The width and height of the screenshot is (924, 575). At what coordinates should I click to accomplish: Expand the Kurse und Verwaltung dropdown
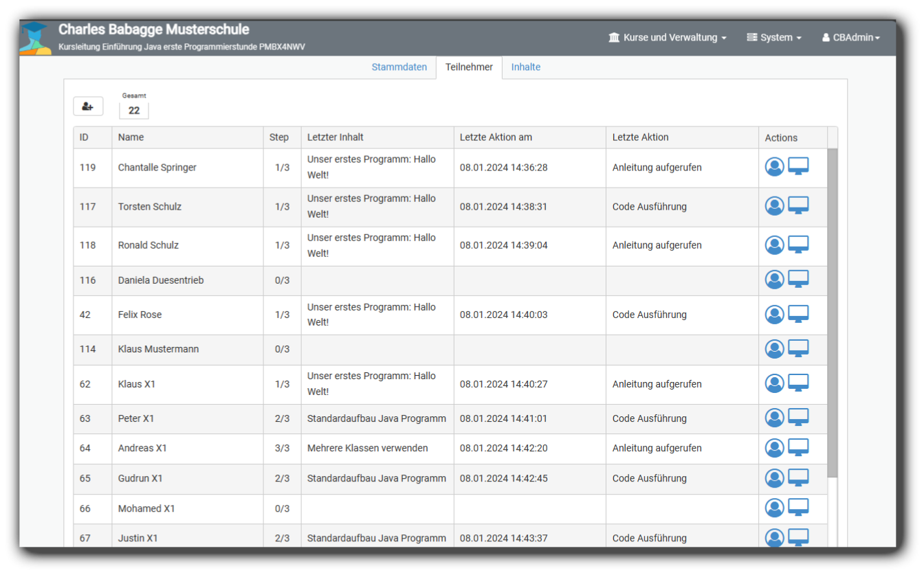pos(668,38)
